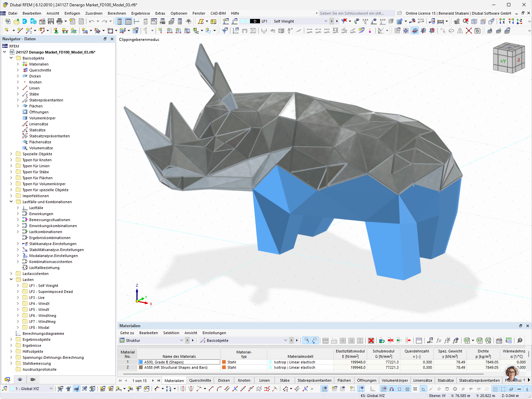Select the Save icon in the toolbar

click(51, 21)
